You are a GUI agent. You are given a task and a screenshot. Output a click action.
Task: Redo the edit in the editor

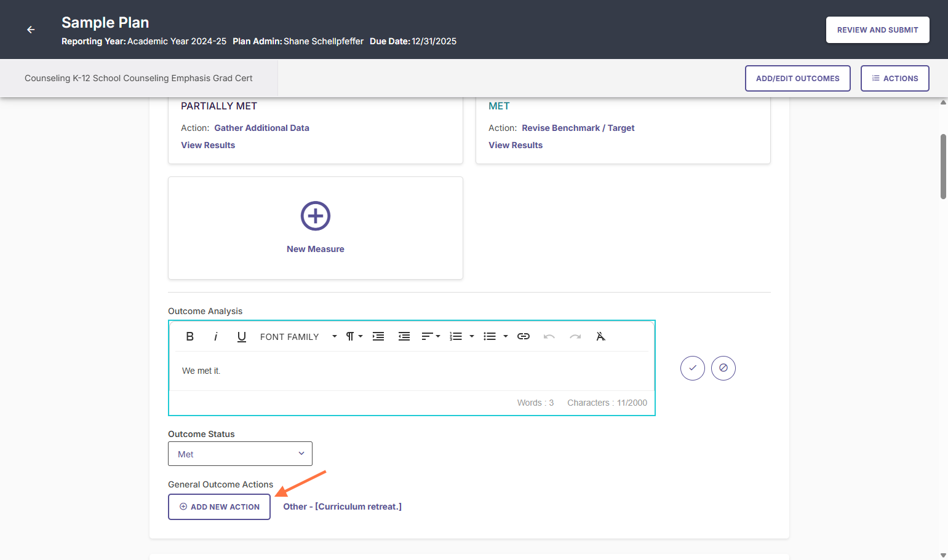coord(575,336)
